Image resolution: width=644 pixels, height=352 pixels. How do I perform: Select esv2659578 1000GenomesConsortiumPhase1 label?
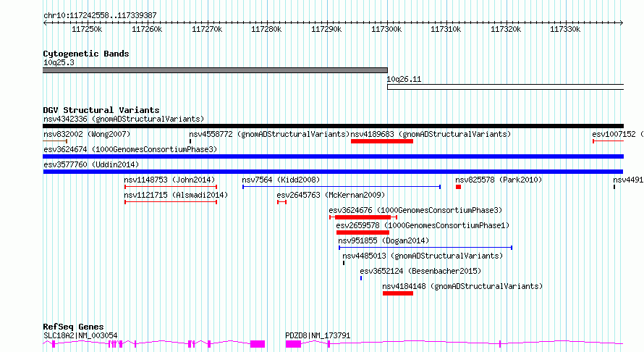(423, 225)
